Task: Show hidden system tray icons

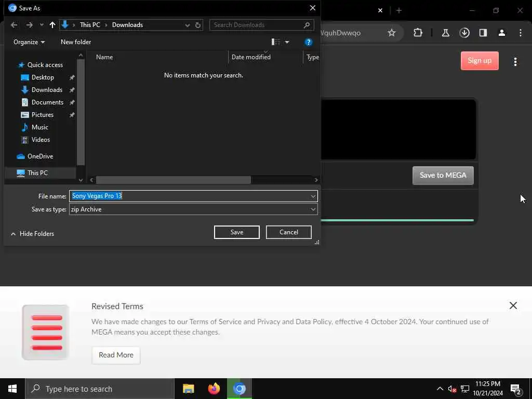Action: (440, 389)
